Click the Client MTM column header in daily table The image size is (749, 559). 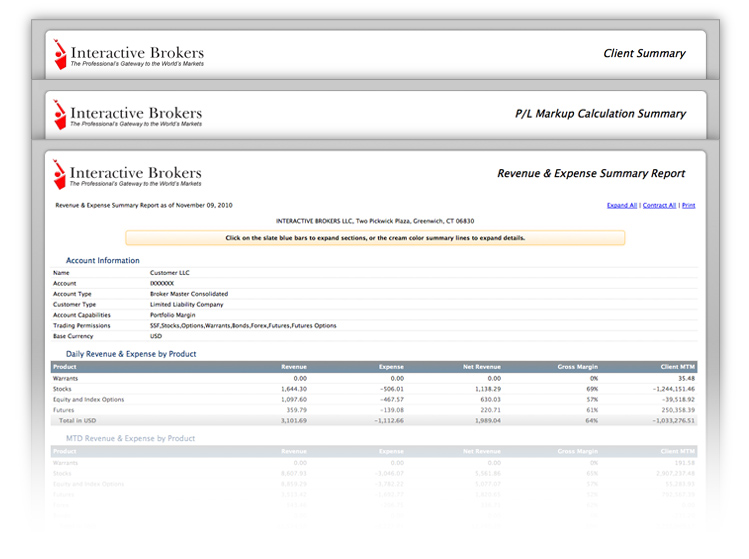(x=677, y=367)
